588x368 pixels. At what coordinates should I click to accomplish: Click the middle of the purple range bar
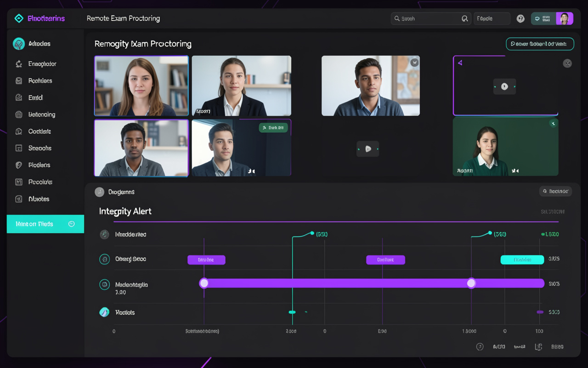[x=372, y=283]
